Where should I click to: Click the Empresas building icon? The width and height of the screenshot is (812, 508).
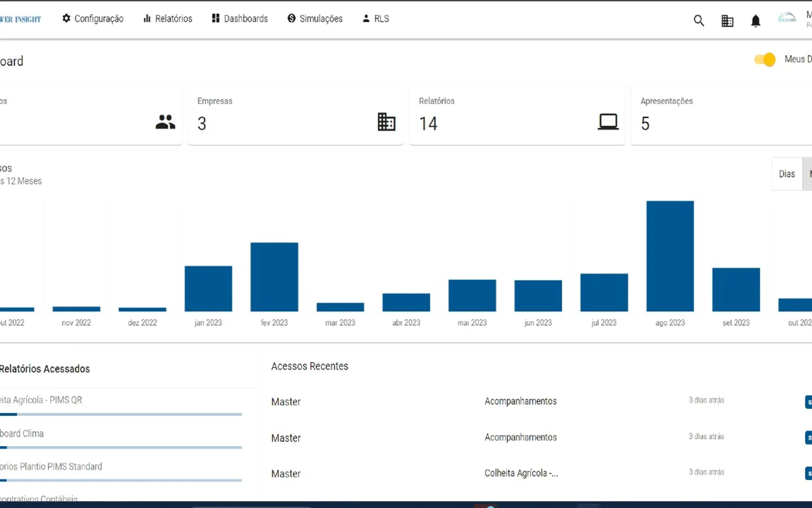[387, 122]
